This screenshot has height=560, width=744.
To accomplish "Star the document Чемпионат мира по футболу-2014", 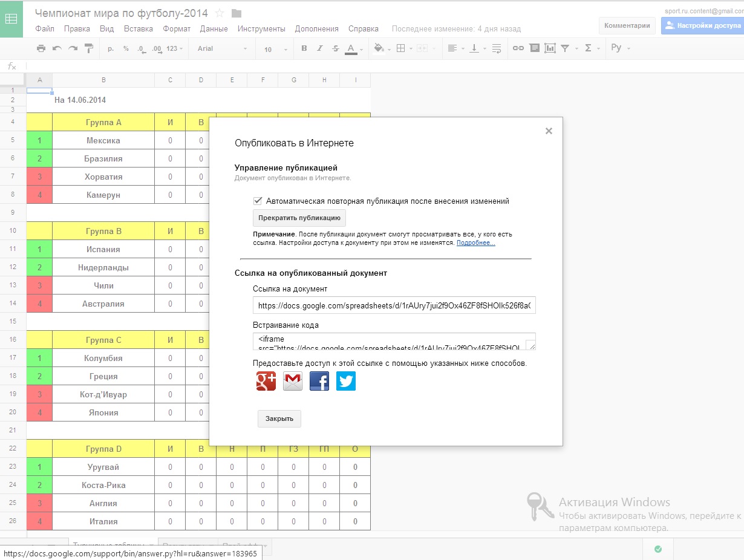I will [220, 13].
